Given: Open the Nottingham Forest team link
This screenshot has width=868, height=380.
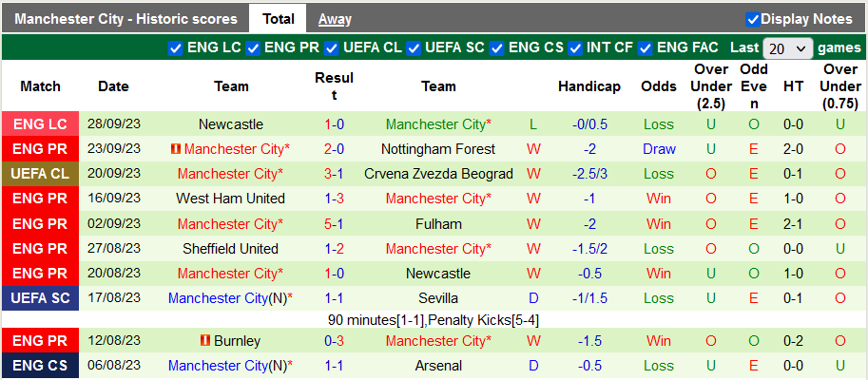Looking at the screenshot, I should [x=438, y=149].
